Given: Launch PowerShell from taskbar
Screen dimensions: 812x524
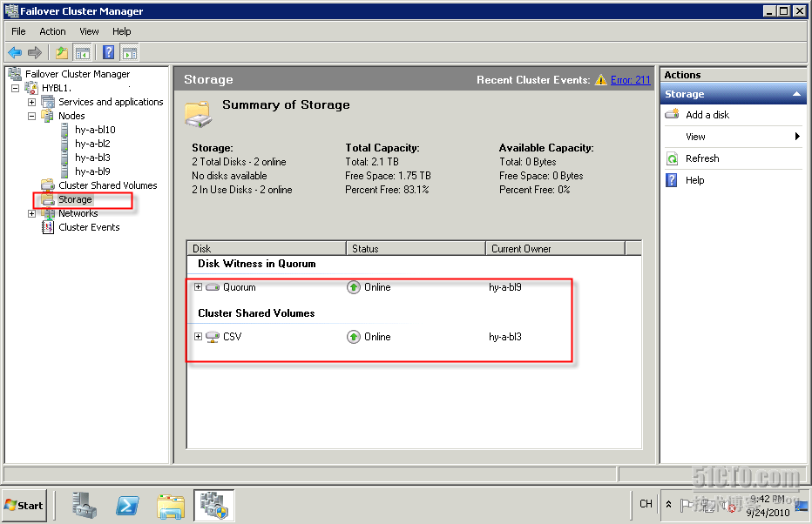Looking at the screenshot, I should 127,506.
